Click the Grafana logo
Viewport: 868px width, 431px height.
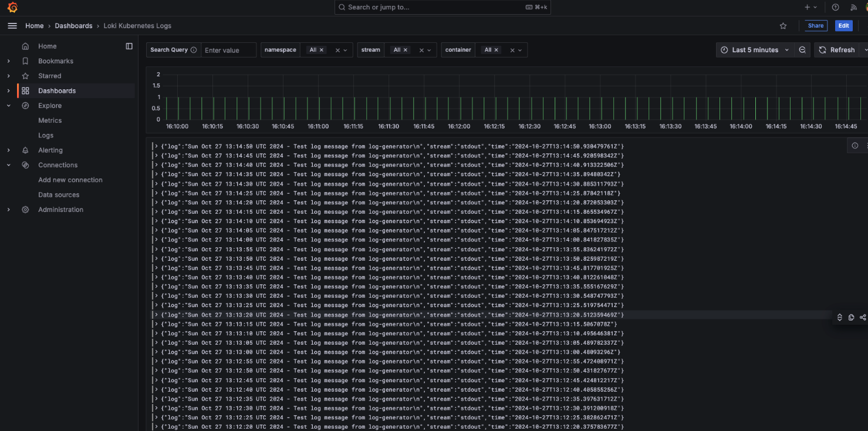12,8
